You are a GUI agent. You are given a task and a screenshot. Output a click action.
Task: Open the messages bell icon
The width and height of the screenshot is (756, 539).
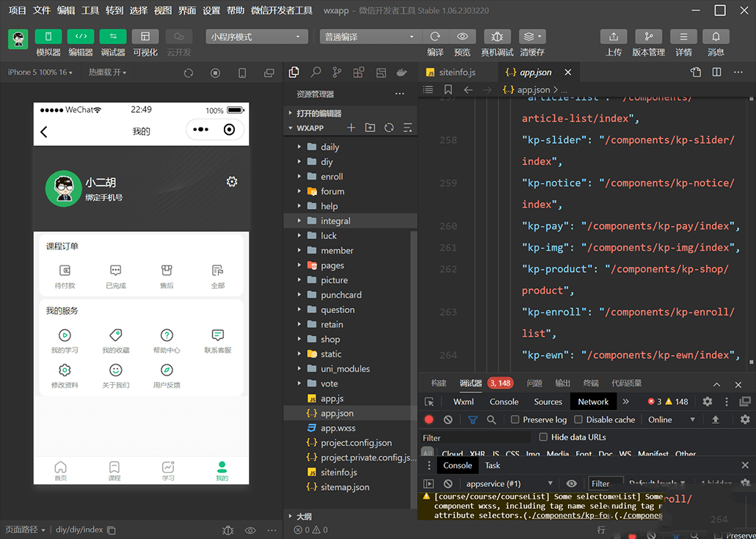point(716,37)
